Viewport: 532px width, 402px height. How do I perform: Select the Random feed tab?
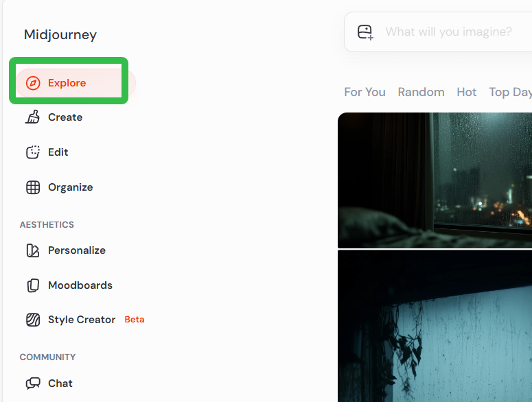(x=421, y=92)
